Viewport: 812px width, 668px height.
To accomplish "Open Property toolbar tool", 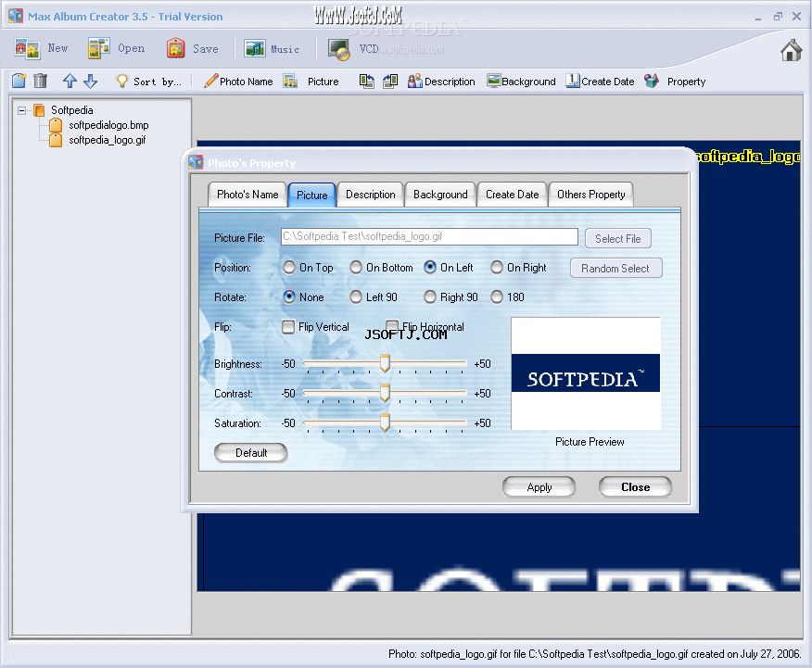I will pos(675,82).
